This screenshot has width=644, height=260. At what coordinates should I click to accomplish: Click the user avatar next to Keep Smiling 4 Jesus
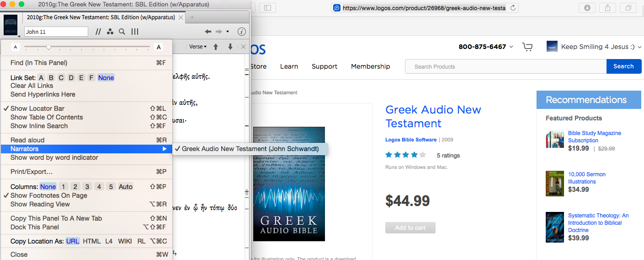coord(552,46)
